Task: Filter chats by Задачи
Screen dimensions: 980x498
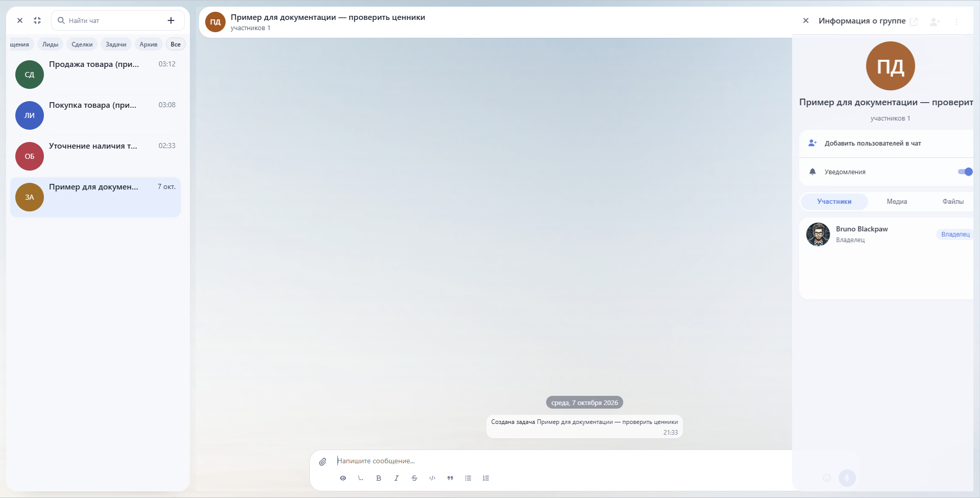Action: [x=116, y=44]
